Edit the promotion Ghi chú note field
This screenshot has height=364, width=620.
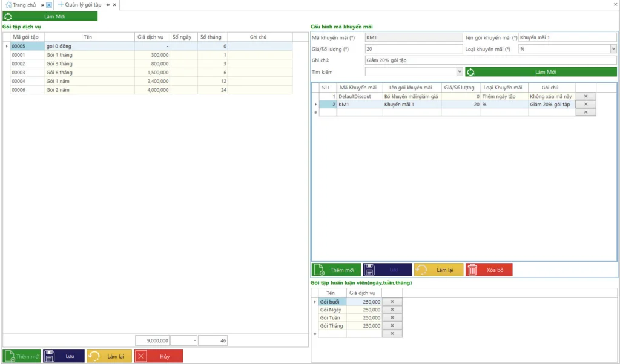(x=490, y=60)
